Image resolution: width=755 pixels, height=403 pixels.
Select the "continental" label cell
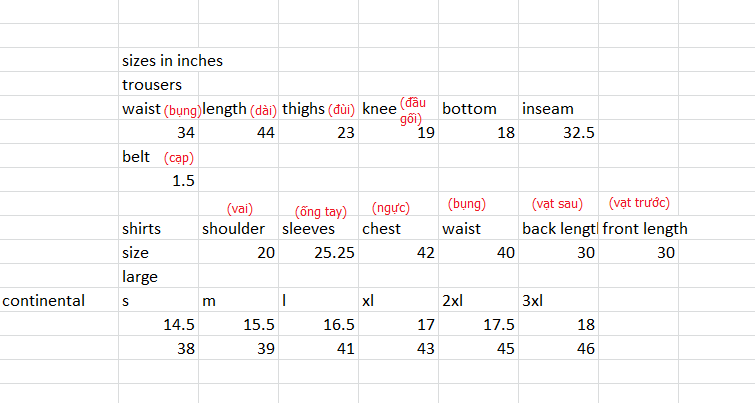click(x=44, y=300)
